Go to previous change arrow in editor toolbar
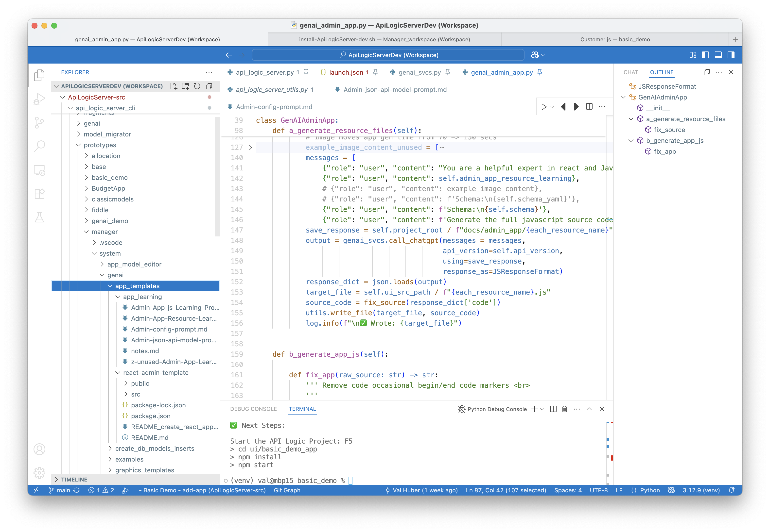The image size is (770, 532). point(563,107)
